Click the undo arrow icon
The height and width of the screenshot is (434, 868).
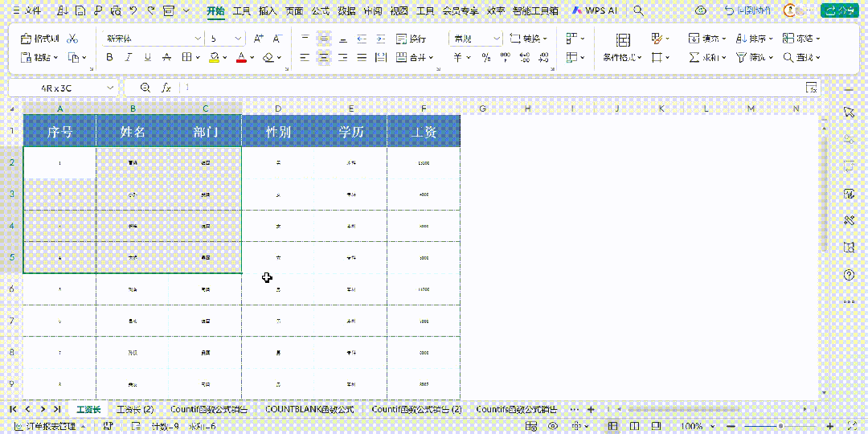(133, 11)
